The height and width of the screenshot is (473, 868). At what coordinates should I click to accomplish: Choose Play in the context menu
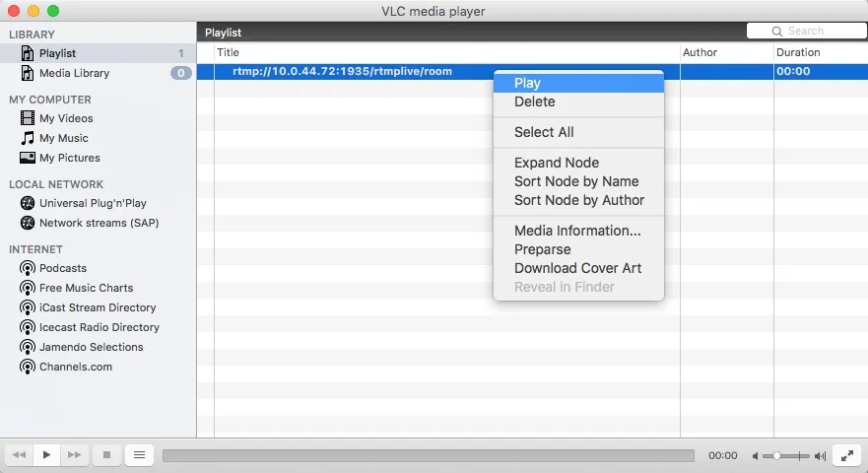coord(578,83)
